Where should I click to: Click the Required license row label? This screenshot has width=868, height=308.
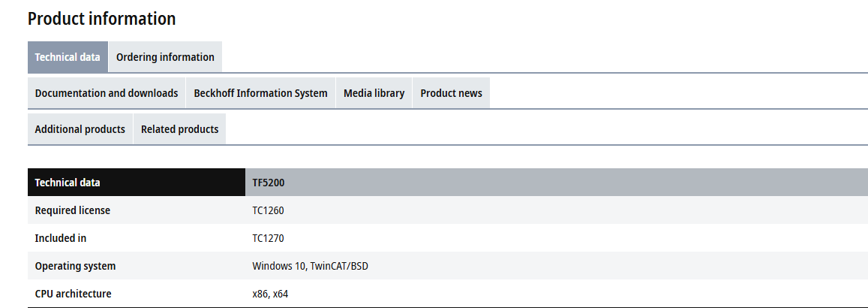(73, 210)
